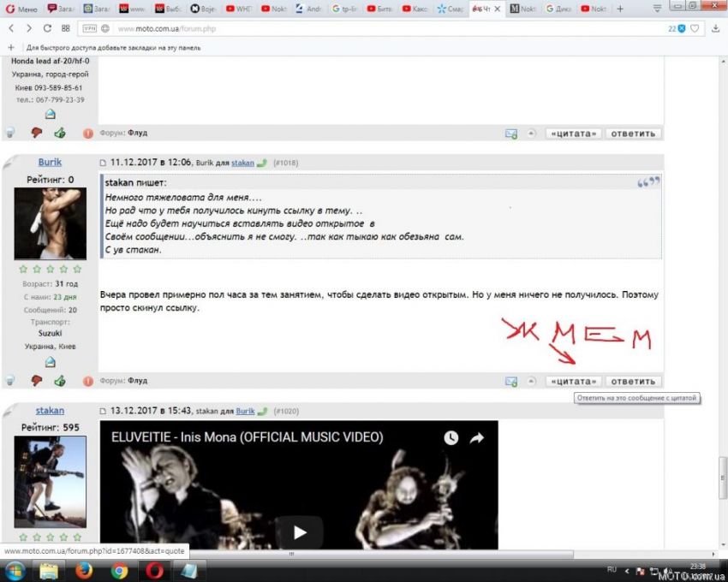Click home icon under Burik's profile
The width and height of the screenshot is (728, 582).
51,362
